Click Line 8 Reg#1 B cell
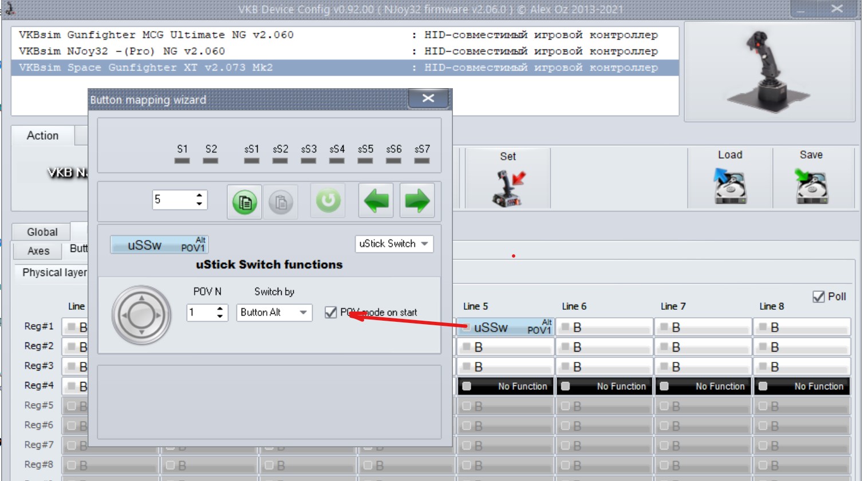Image resolution: width=868 pixels, height=481 pixels. point(802,327)
